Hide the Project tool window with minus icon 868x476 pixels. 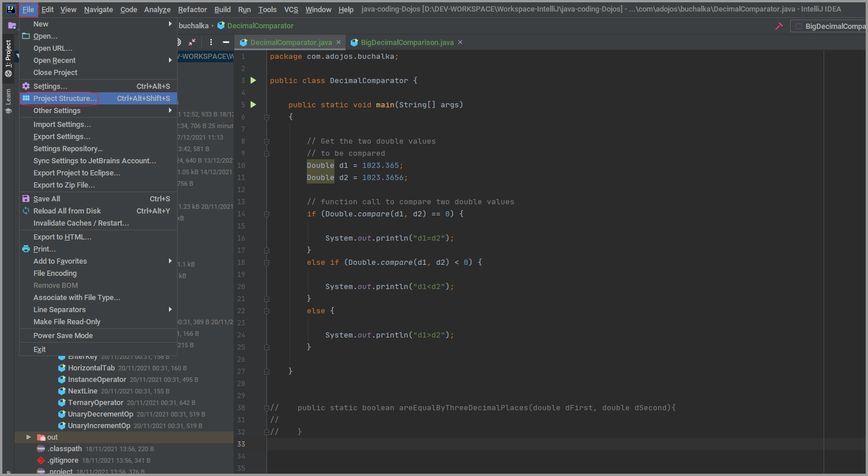click(x=226, y=42)
